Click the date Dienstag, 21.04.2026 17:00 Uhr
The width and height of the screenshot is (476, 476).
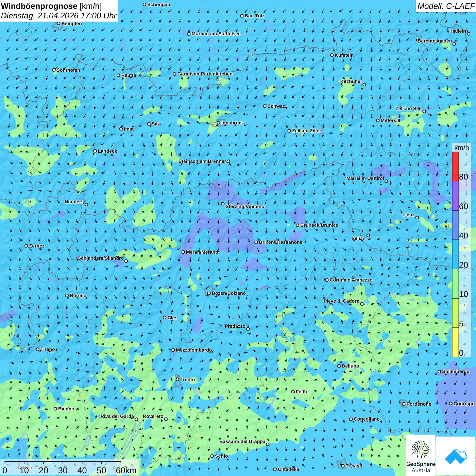[x=58, y=16]
